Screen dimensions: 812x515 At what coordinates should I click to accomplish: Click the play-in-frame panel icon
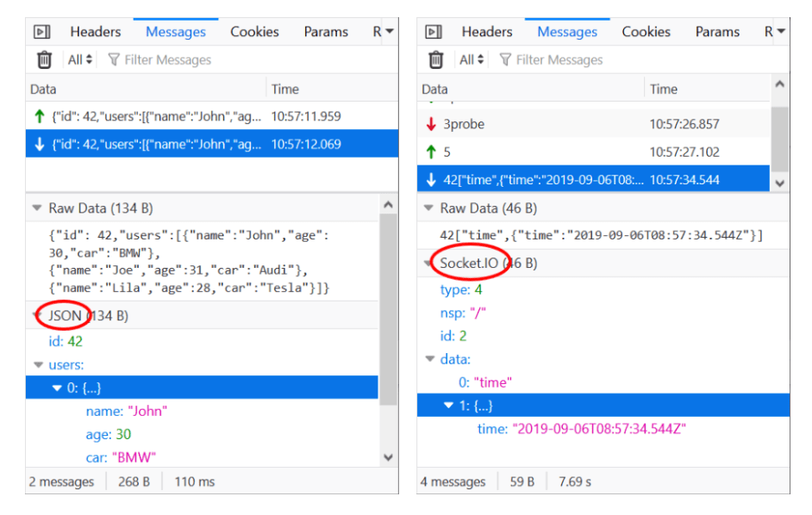[42, 31]
